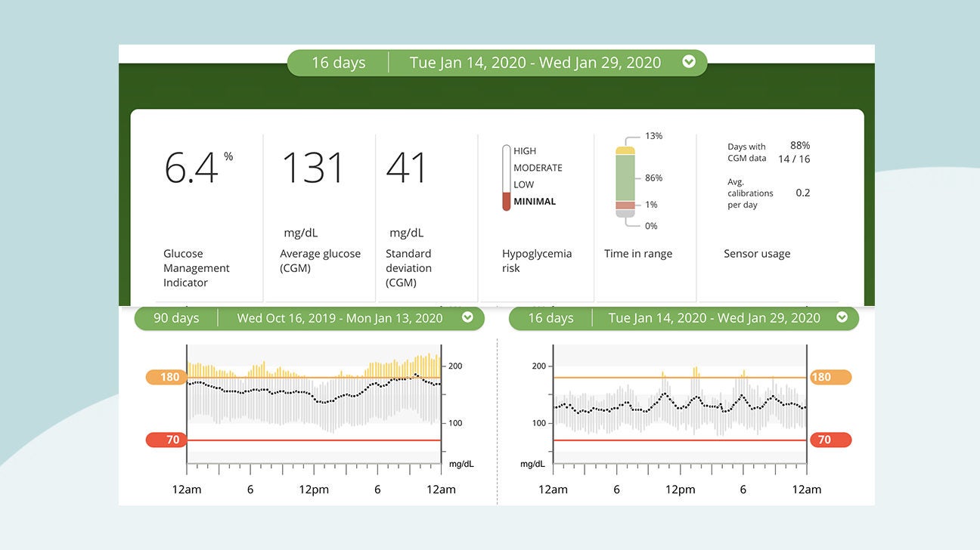
Task: Click the 88% days with CGM data value
Action: pos(800,145)
